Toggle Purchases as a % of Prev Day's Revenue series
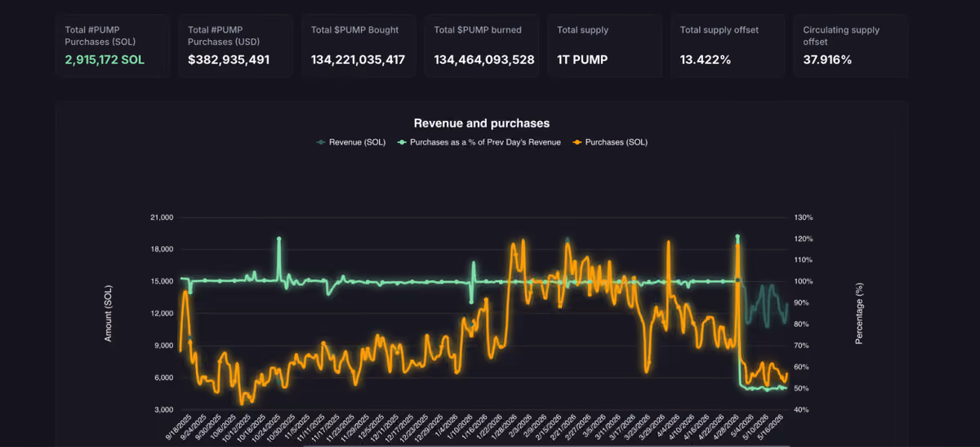Viewport: 980px width, 447px height. pyautogui.click(x=479, y=142)
